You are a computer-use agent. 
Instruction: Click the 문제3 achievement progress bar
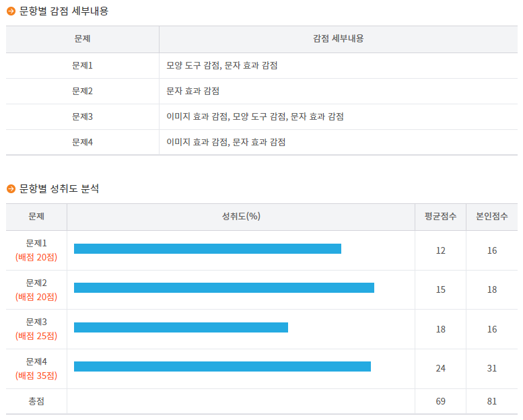(181, 328)
